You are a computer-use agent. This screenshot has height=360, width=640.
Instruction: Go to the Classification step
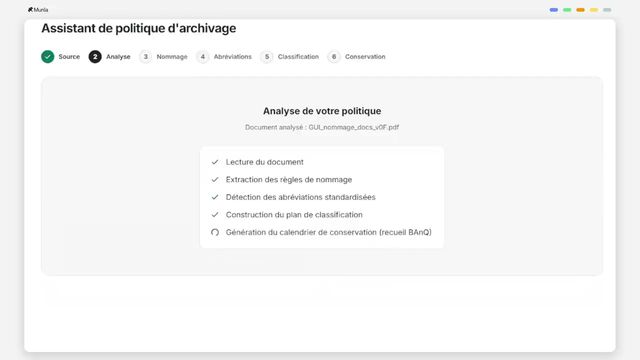click(x=298, y=57)
